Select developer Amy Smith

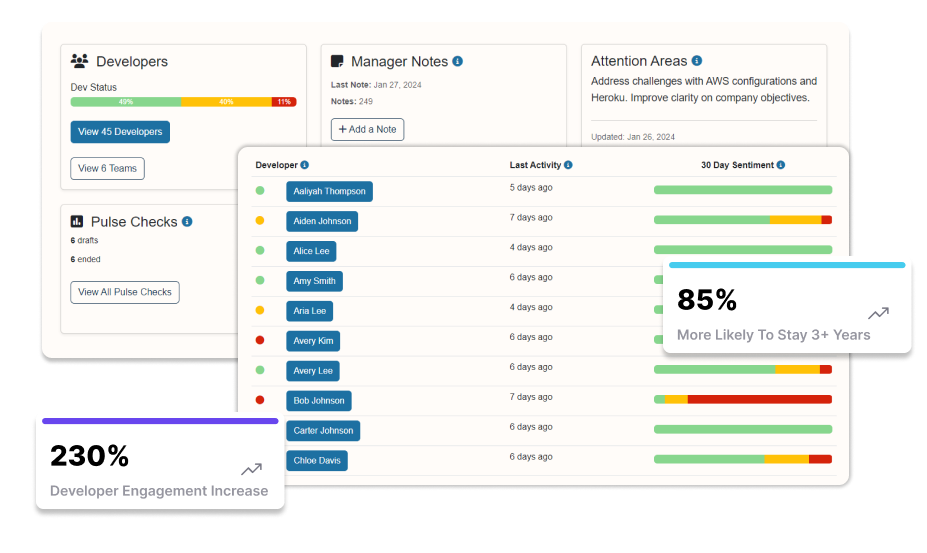(315, 281)
